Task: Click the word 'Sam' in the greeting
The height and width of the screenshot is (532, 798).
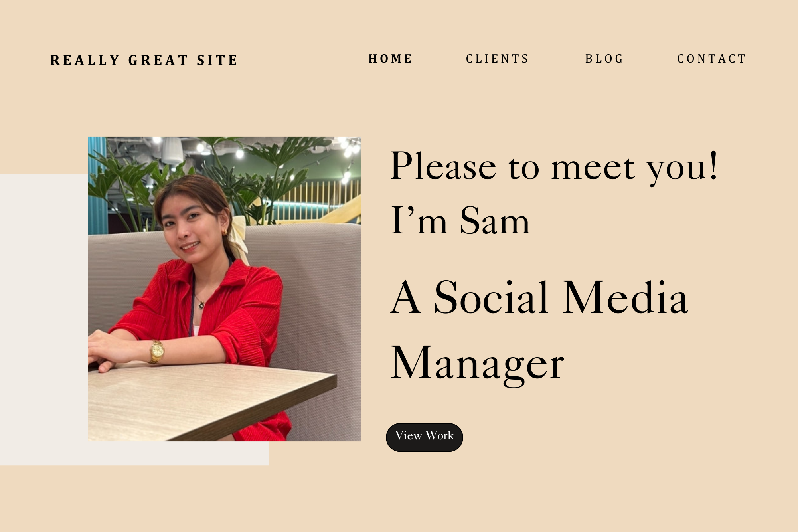Action: [495, 220]
